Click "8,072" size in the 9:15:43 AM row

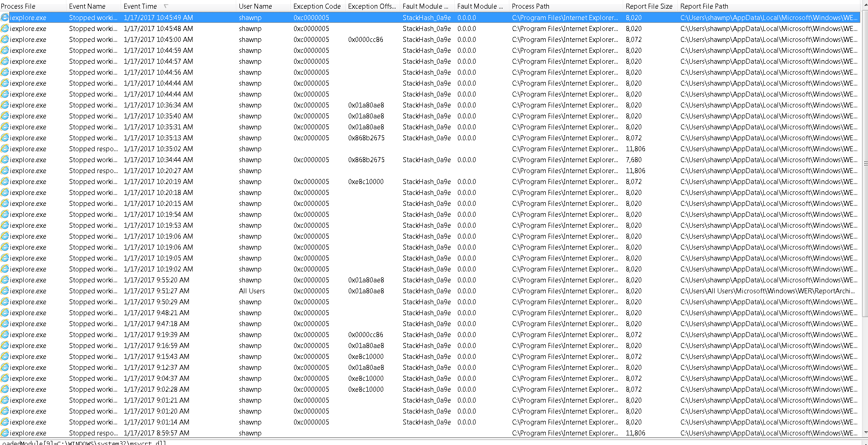634,357
